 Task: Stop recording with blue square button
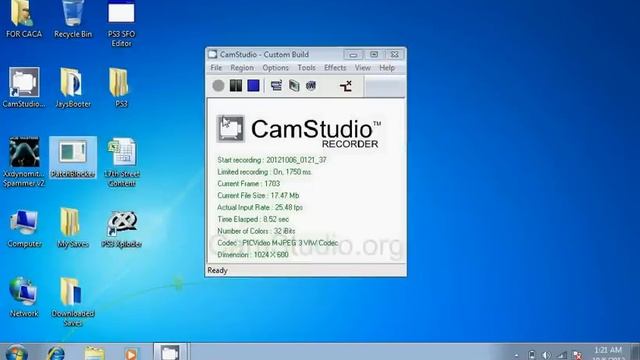pos(253,86)
